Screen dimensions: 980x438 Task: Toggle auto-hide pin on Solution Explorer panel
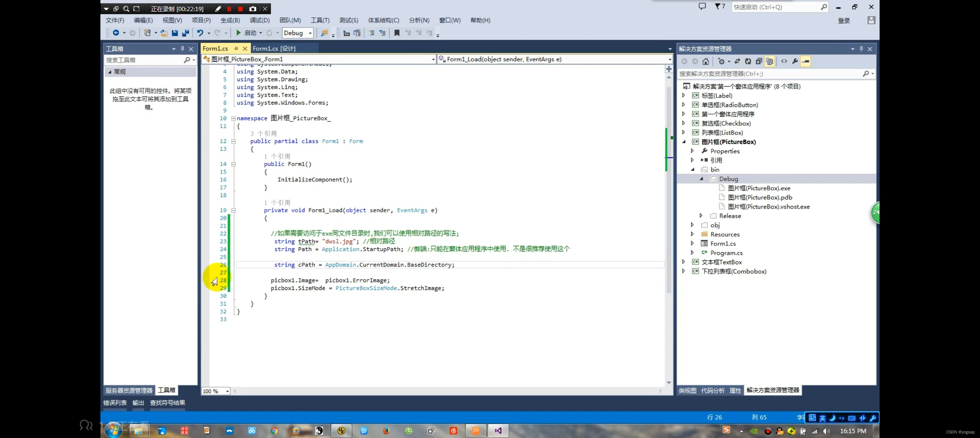coord(861,49)
